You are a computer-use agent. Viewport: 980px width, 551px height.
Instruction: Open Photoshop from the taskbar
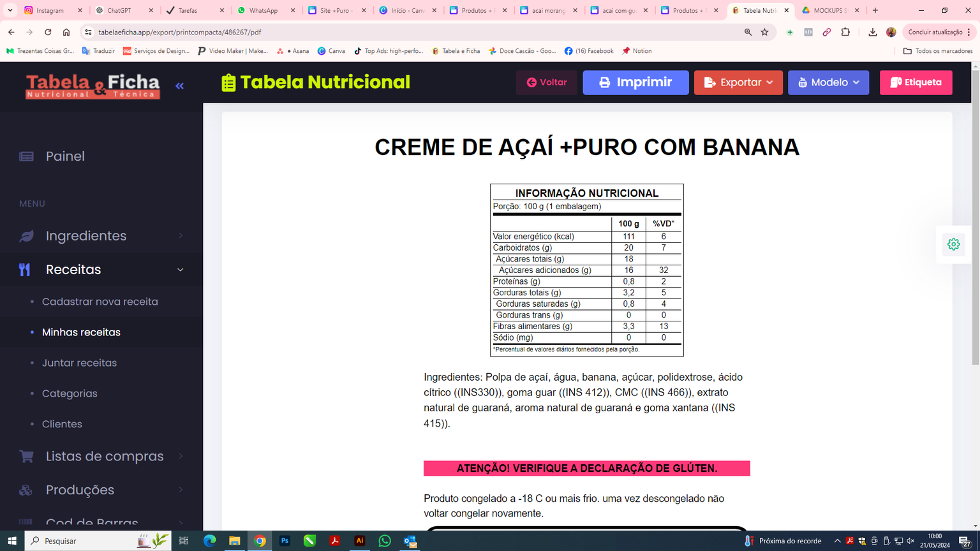pos(285,541)
